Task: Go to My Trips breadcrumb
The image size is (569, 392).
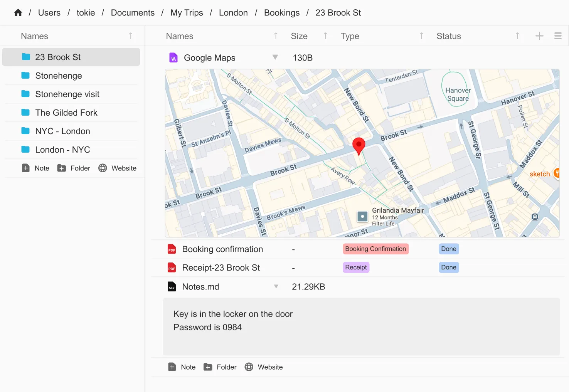Action: point(187,13)
